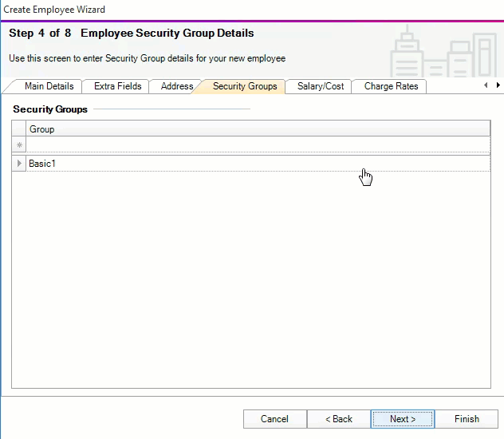Open the Main Details tab
The image size is (504, 439).
coord(49,86)
